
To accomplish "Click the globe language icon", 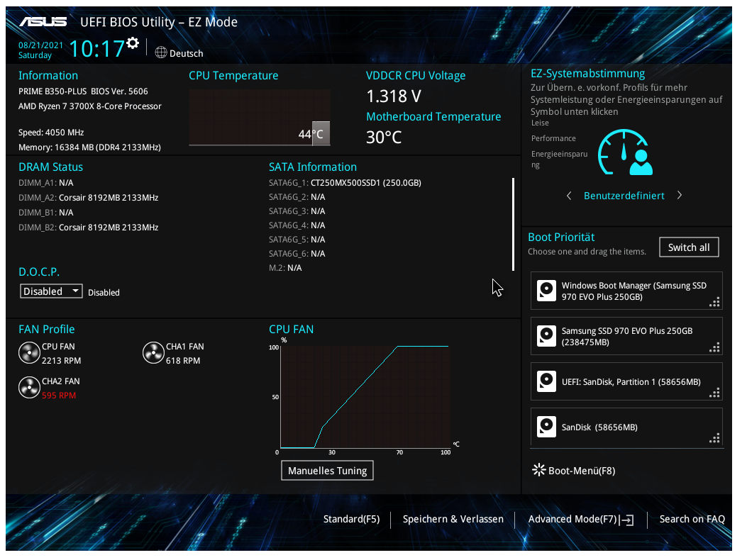I will pyautogui.click(x=161, y=53).
